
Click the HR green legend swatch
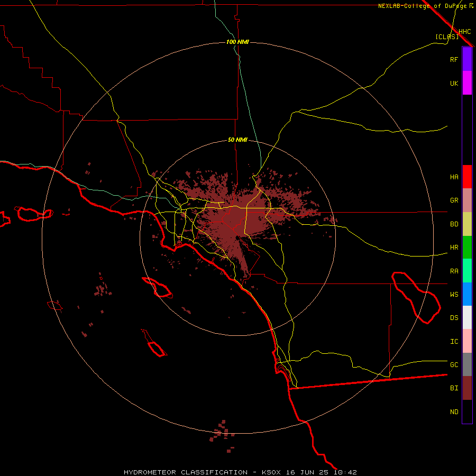pos(467,248)
